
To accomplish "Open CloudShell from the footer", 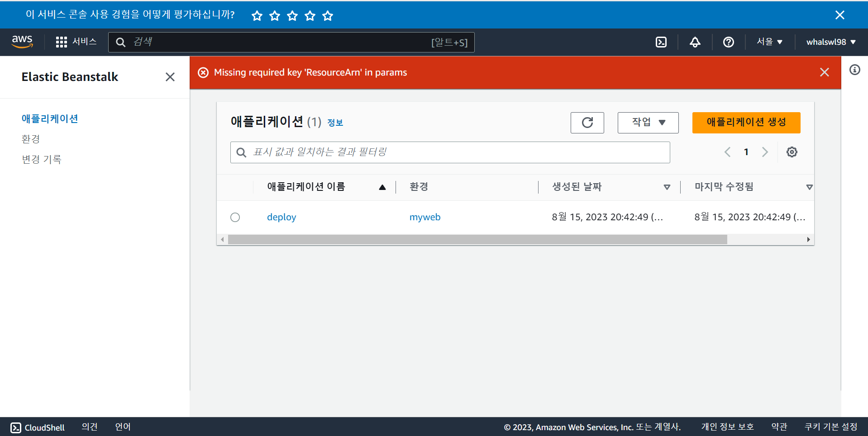I will point(38,427).
